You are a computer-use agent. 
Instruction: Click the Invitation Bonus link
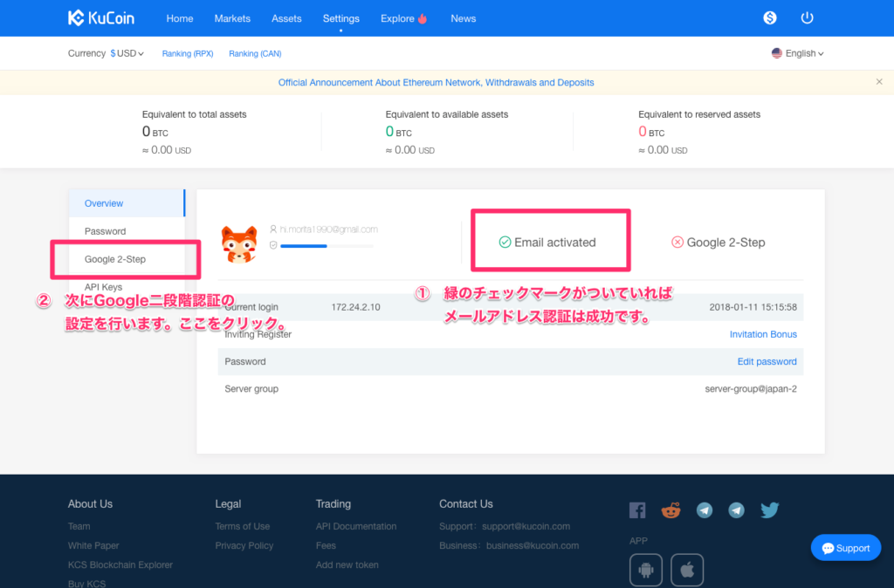[763, 334]
